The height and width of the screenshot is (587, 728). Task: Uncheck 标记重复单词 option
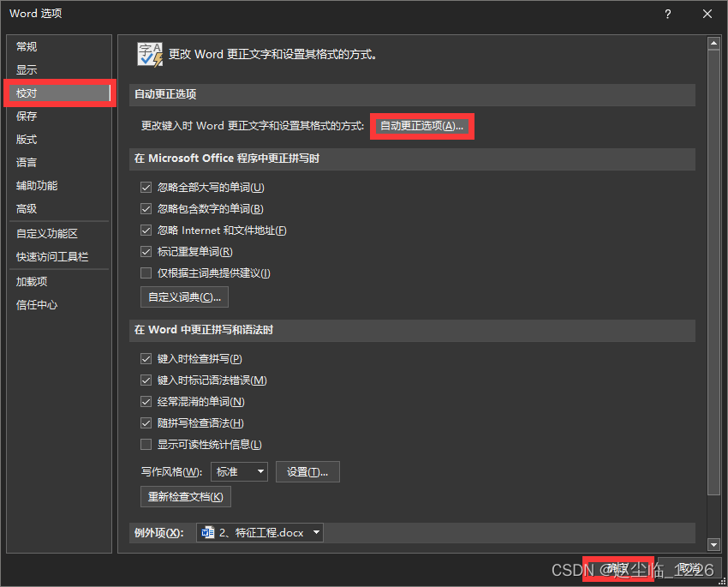[x=146, y=252]
